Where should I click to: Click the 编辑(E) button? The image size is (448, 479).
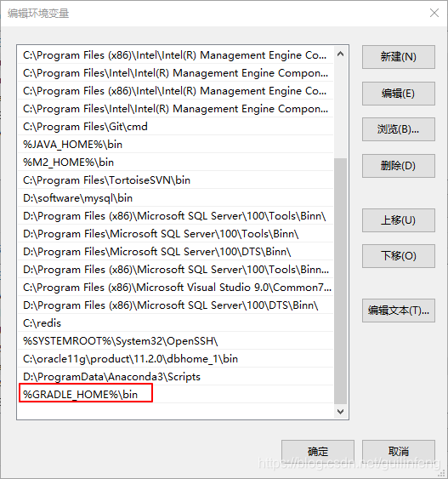[x=398, y=94]
